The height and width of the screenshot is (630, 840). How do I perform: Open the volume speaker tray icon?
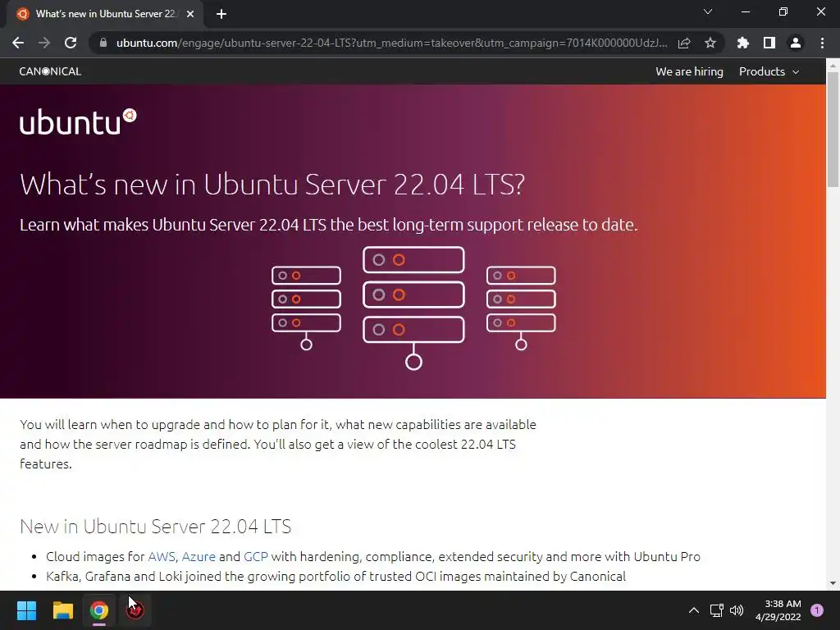(x=737, y=610)
